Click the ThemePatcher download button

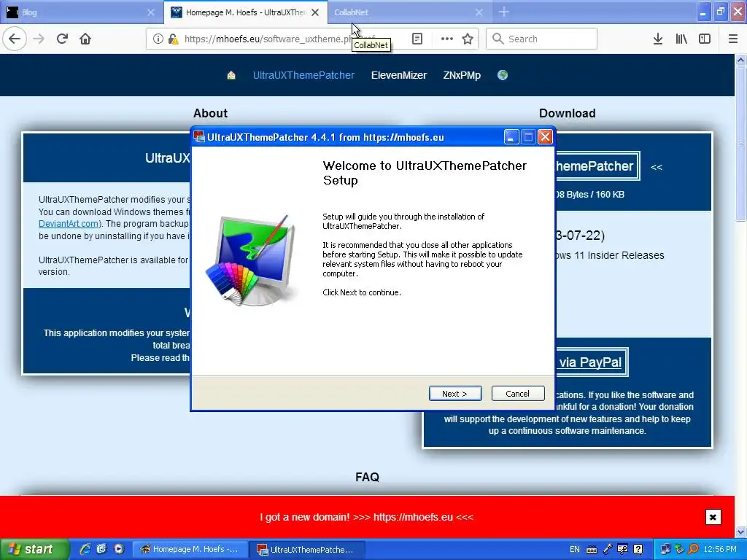597,166
